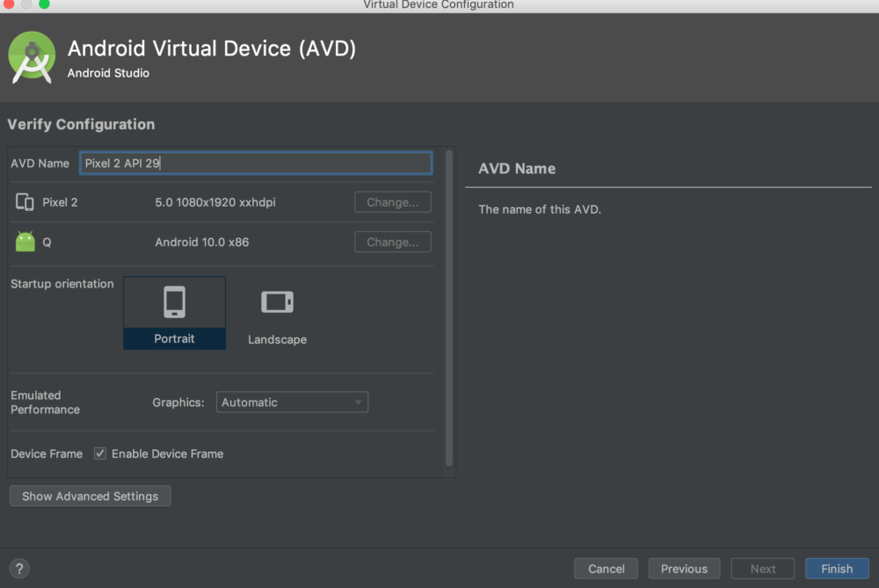Finish creating the AVD
The image size is (879, 588).
click(837, 569)
